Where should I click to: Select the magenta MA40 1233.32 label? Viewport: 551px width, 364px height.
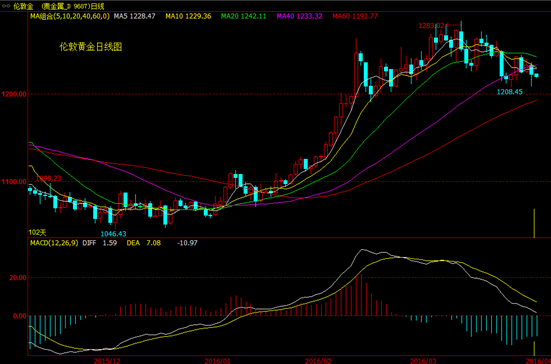click(299, 16)
